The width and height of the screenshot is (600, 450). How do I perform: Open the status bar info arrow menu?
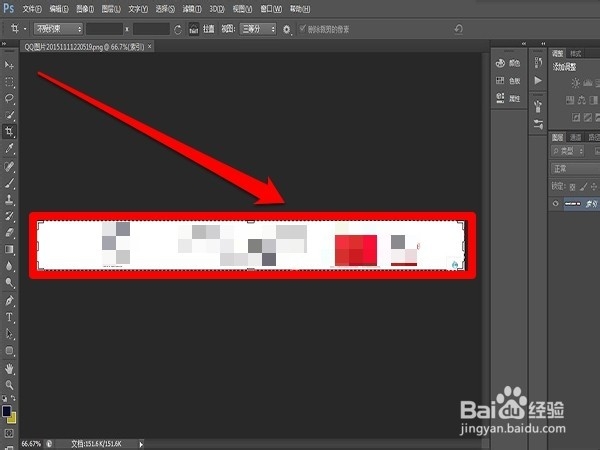point(141,444)
